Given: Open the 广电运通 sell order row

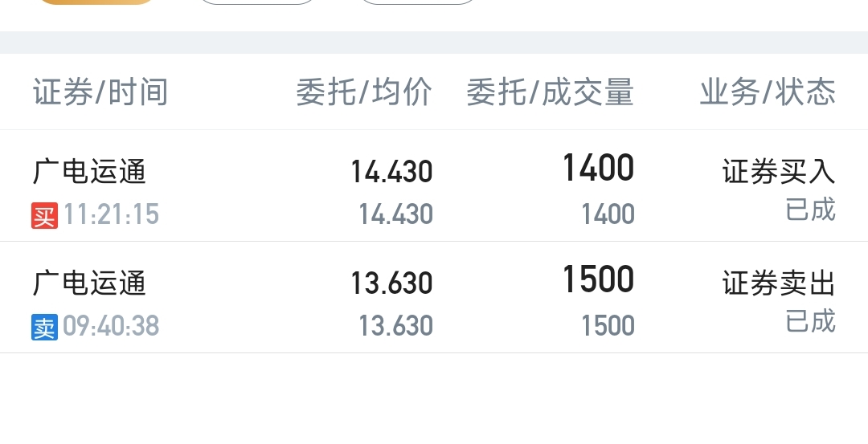Looking at the screenshot, I should (434, 298).
